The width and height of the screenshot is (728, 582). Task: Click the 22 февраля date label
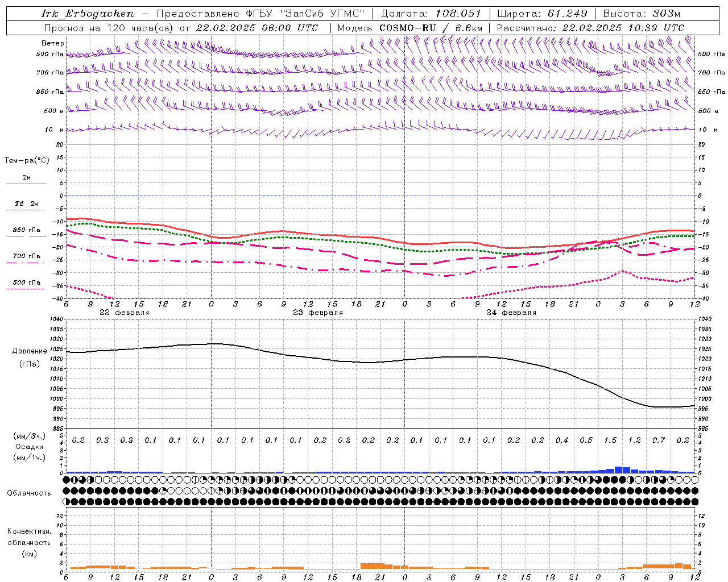coord(124,313)
